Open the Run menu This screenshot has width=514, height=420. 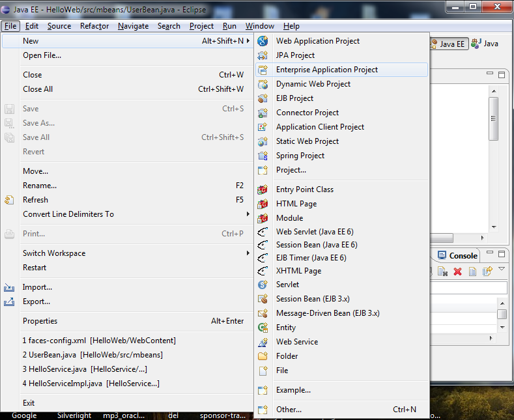(229, 26)
